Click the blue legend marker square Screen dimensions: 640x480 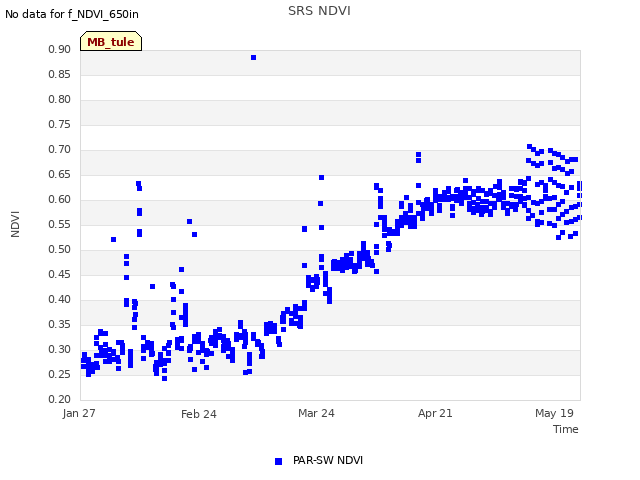tap(278, 461)
